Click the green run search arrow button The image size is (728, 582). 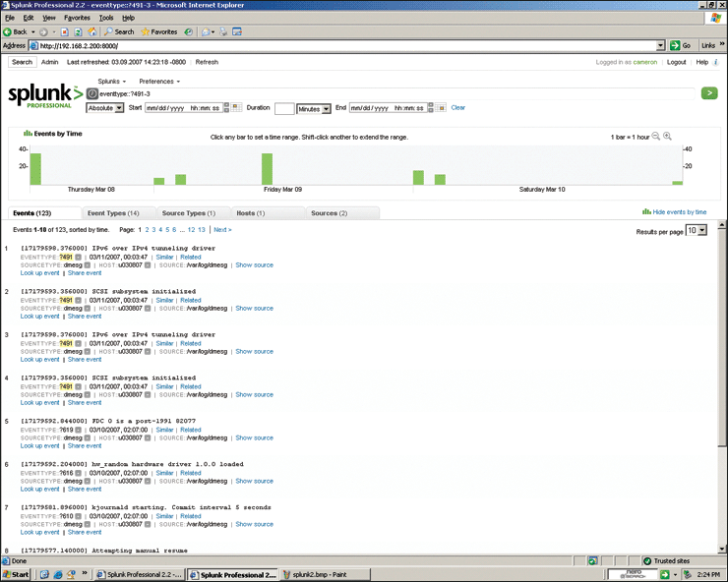pyautogui.click(x=709, y=93)
